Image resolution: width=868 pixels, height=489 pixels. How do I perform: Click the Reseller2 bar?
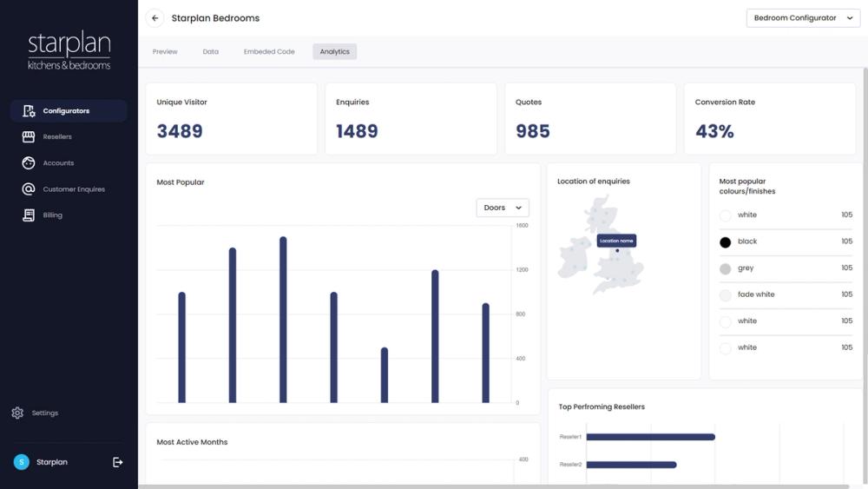coord(631,465)
